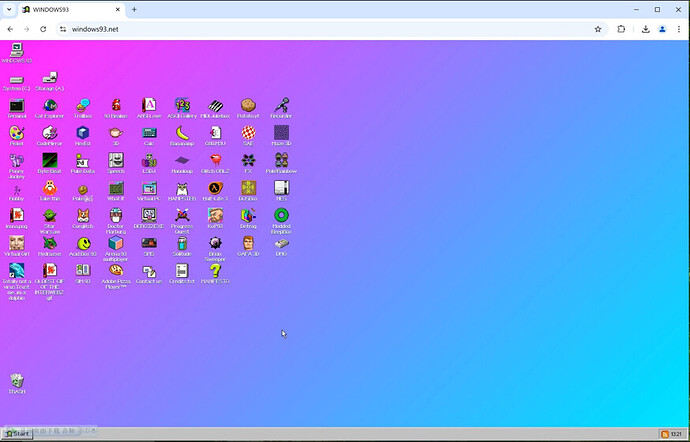Click the windows93.net address bar
This screenshot has height=442, width=690.
point(330,29)
